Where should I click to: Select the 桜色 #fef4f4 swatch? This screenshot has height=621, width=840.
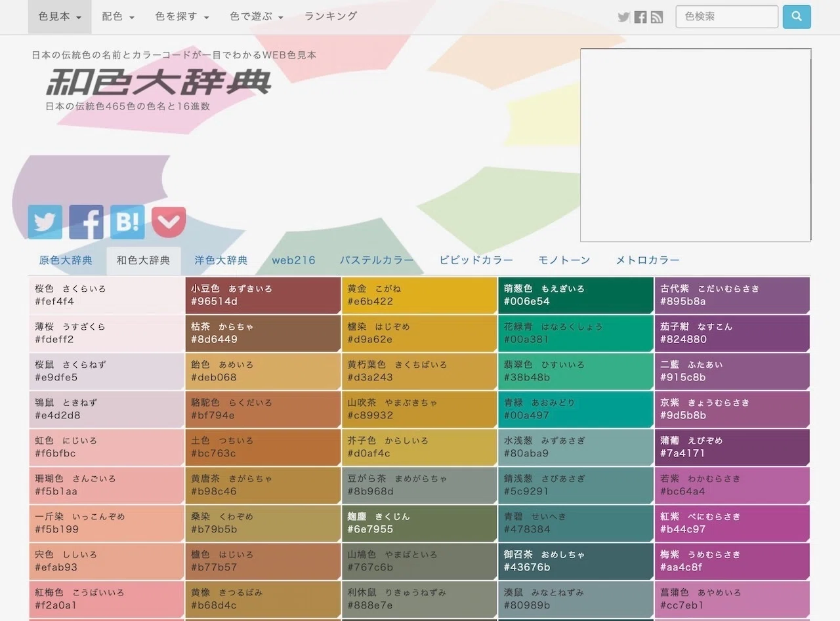point(106,295)
